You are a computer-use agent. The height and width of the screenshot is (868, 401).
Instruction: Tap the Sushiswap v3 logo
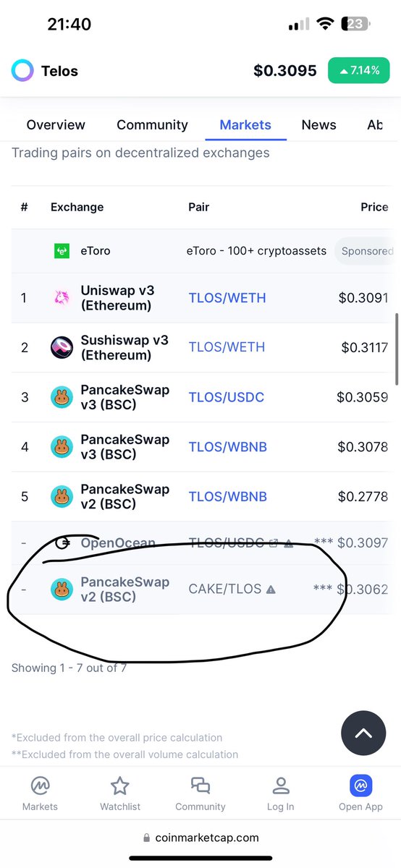62,347
